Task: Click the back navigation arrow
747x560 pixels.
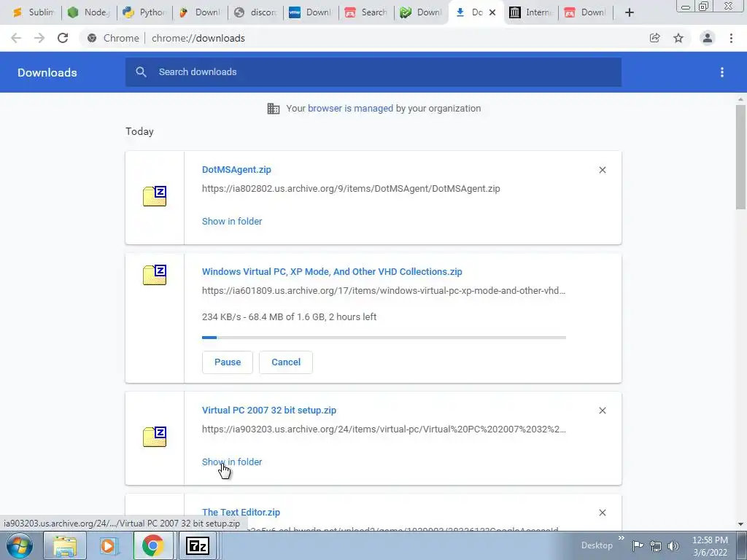Action: 16,38
